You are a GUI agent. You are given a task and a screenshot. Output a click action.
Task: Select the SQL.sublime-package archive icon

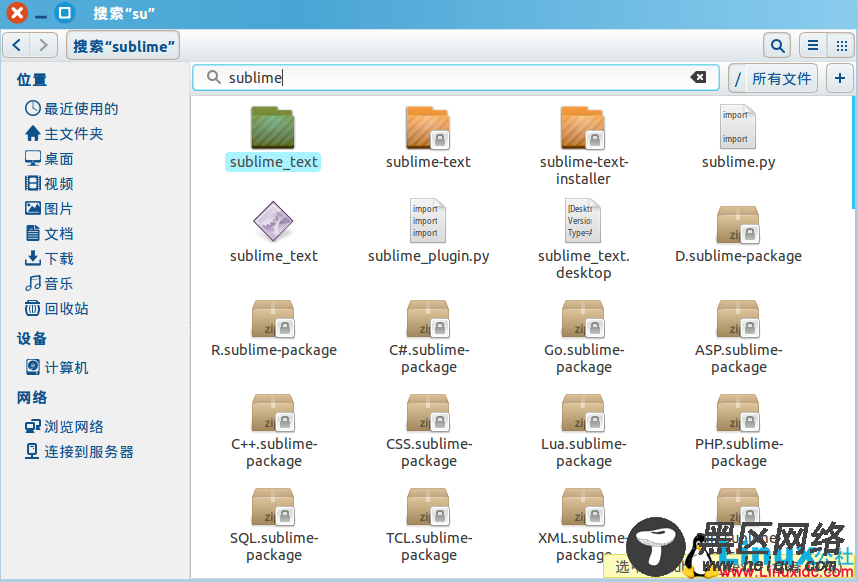(273, 507)
